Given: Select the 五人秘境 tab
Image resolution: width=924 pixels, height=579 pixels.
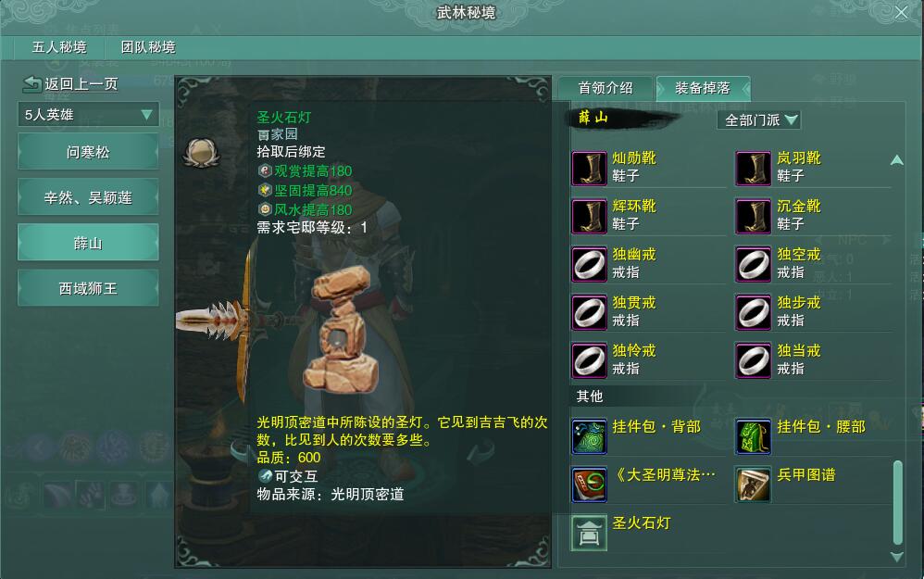Looking at the screenshot, I should click(x=59, y=47).
